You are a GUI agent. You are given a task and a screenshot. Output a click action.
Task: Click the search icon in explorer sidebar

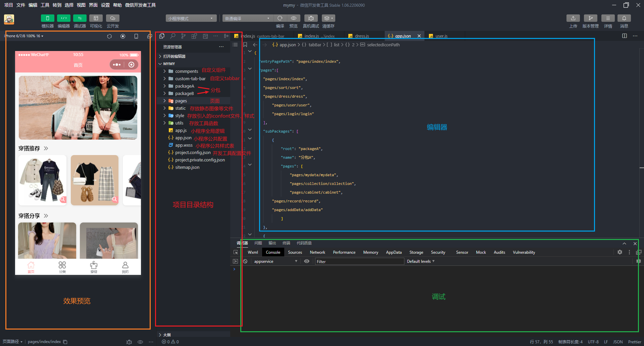point(173,36)
